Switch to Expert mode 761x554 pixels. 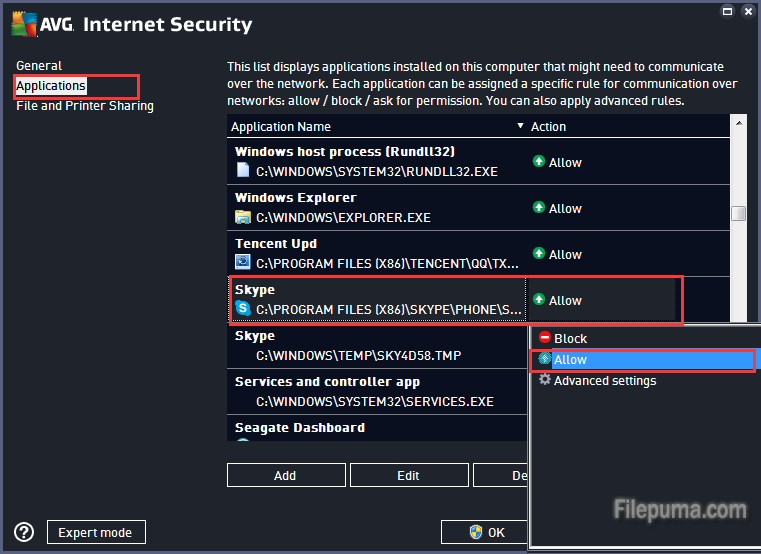pos(96,532)
